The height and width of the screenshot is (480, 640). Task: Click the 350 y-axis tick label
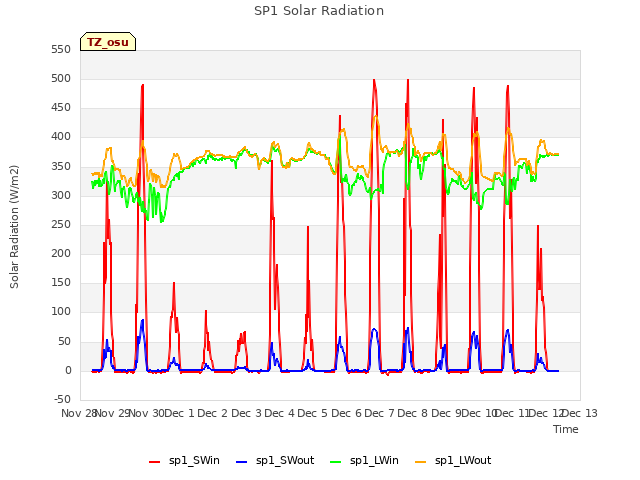[61, 167]
